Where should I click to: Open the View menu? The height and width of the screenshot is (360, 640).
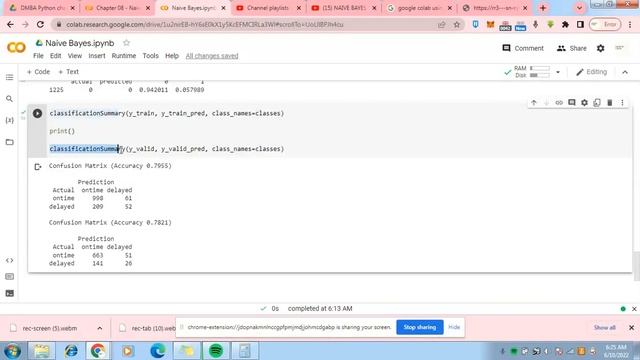(75, 56)
